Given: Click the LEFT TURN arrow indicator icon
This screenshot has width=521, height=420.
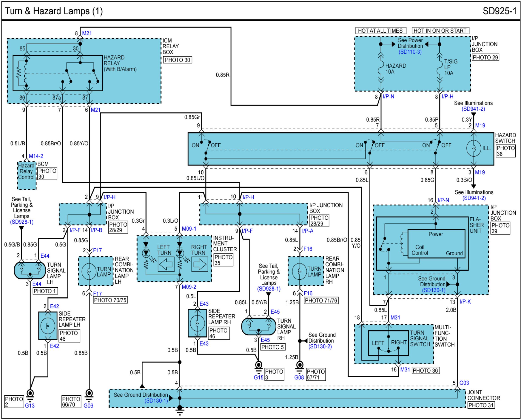Looking at the screenshot, I should coord(166,264).
